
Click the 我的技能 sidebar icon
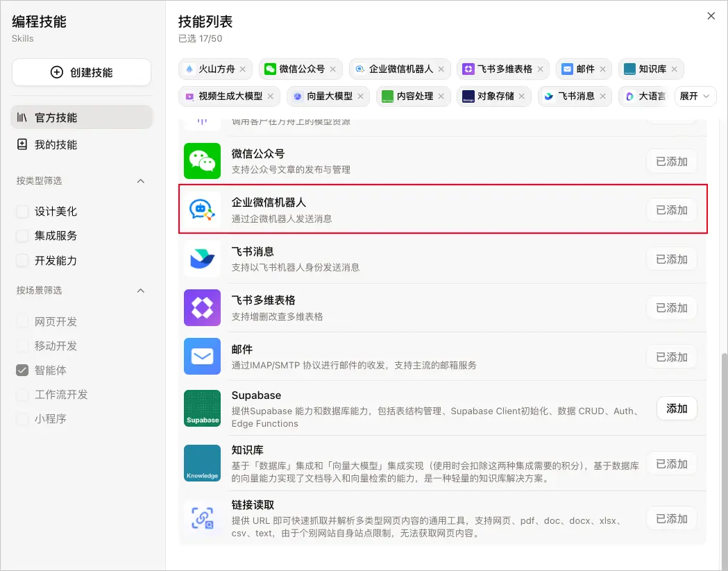(x=22, y=144)
